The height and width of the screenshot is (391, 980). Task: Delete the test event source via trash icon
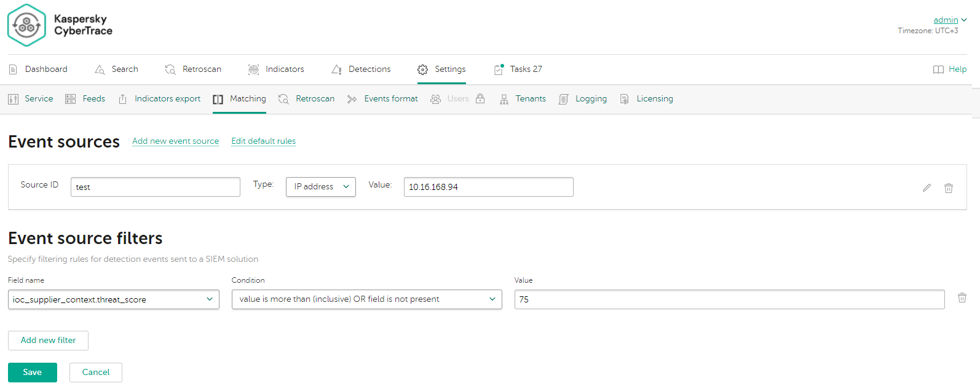coord(949,188)
